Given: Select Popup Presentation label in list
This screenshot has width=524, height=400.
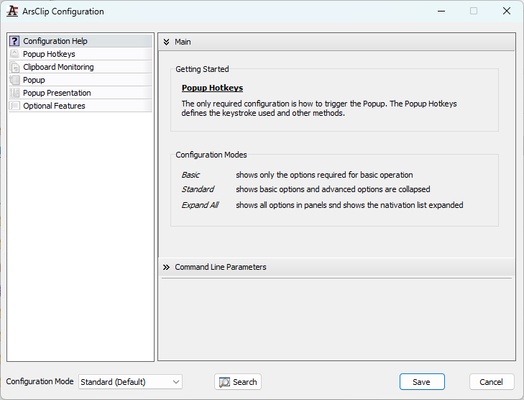Looking at the screenshot, I should click(x=57, y=93).
